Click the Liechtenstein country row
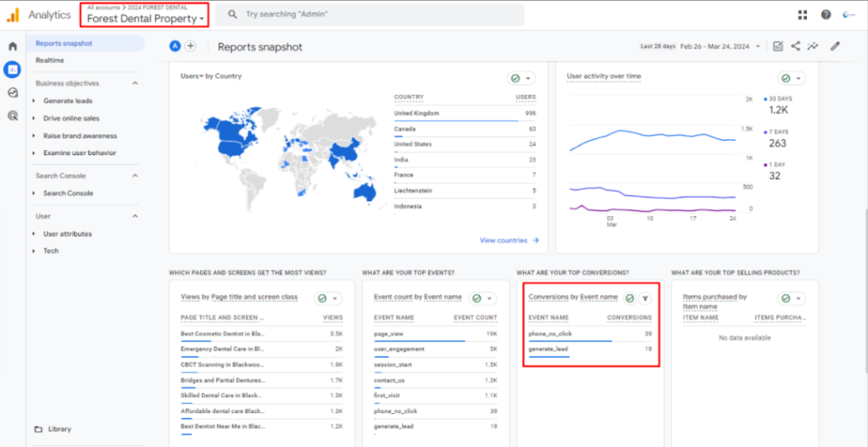This screenshot has width=868, height=447. 465,191
